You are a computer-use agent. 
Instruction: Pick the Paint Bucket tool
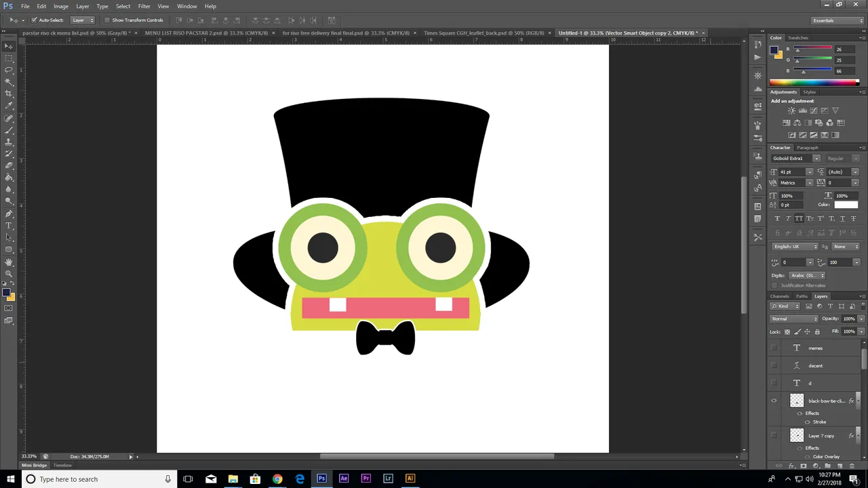[9, 177]
